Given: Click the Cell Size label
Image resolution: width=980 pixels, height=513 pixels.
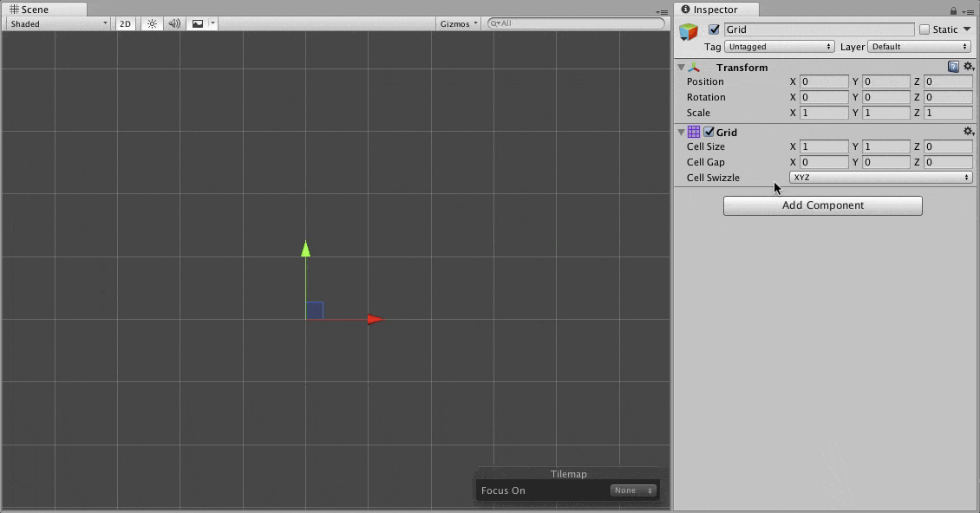Looking at the screenshot, I should pyautogui.click(x=706, y=146).
